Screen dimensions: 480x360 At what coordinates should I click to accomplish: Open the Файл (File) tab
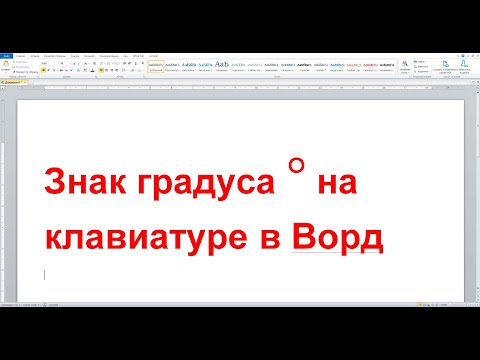click(x=6, y=56)
